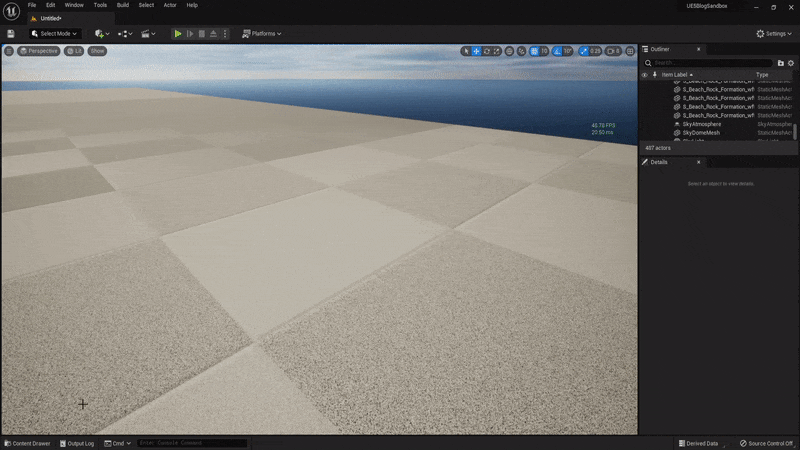Image resolution: width=800 pixels, height=450 pixels.
Task: Open the Help menu
Action: pyautogui.click(x=192, y=5)
